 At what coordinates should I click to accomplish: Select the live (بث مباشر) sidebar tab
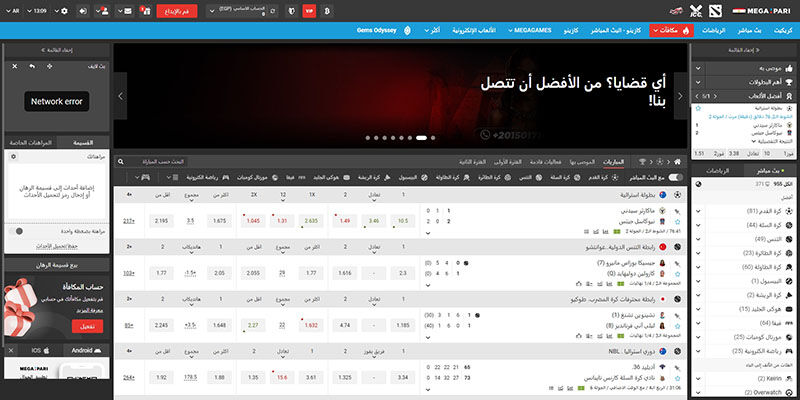click(x=768, y=170)
